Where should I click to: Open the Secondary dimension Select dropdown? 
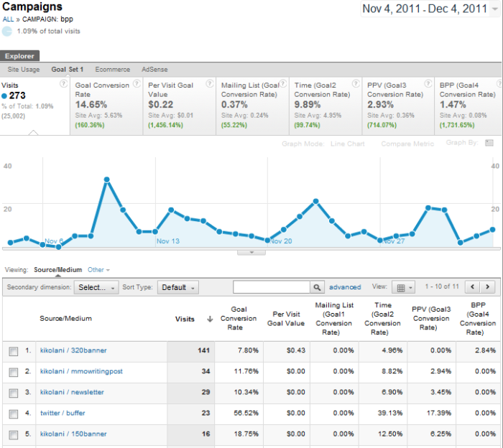pos(96,287)
